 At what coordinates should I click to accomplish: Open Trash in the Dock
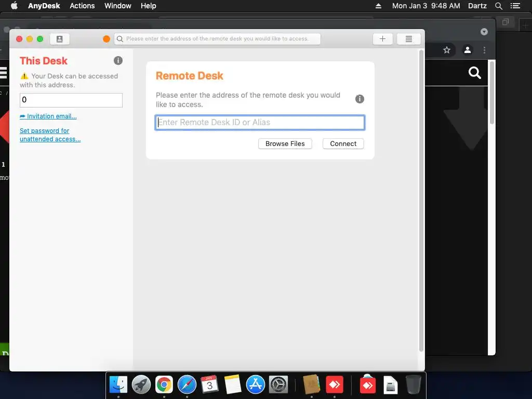(x=413, y=384)
